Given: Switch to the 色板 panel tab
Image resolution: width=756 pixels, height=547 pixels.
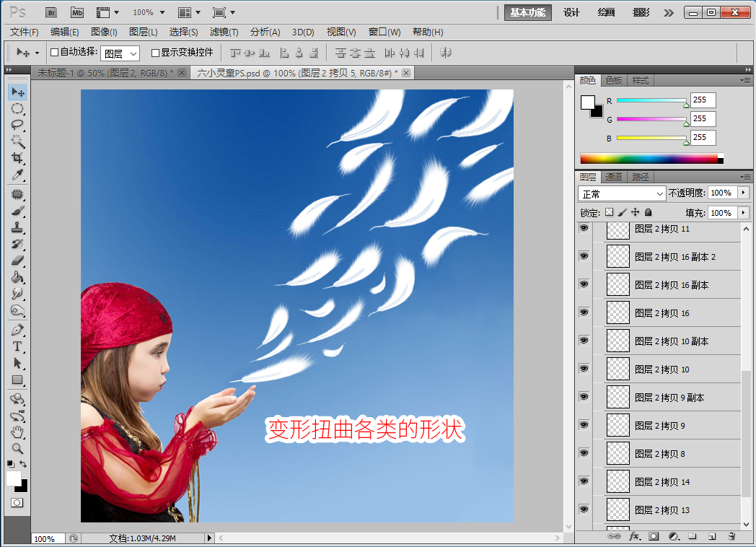Looking at the screenshot, I should 614,81.
